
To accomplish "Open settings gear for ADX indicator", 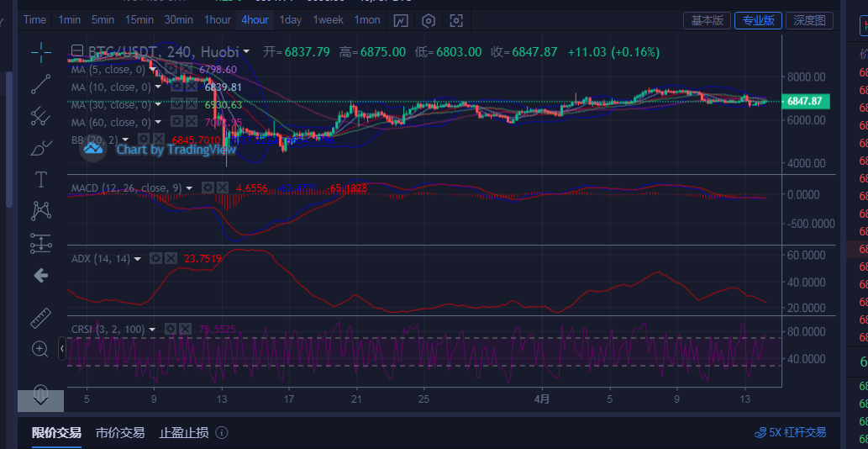I will coord(155,259).
